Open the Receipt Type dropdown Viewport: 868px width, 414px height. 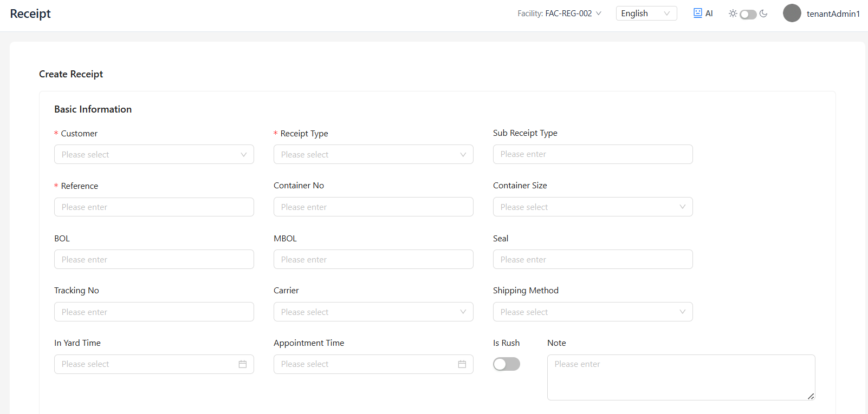pos(373,154)
